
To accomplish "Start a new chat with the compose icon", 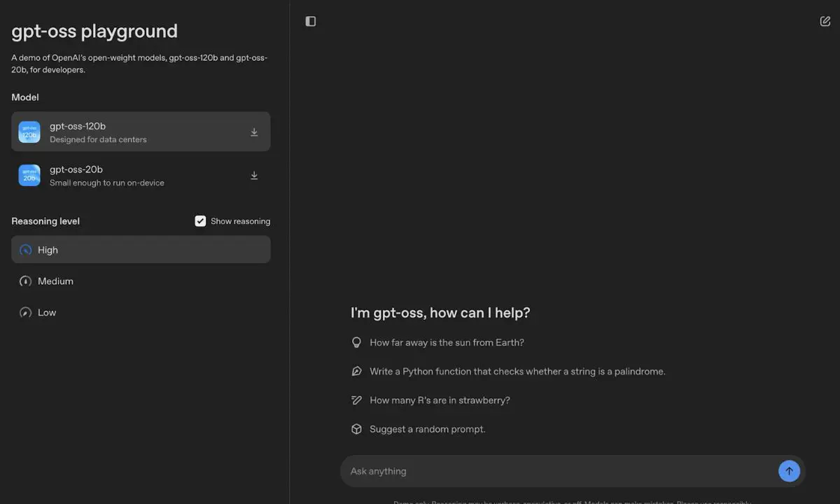I will coord(825,21).
